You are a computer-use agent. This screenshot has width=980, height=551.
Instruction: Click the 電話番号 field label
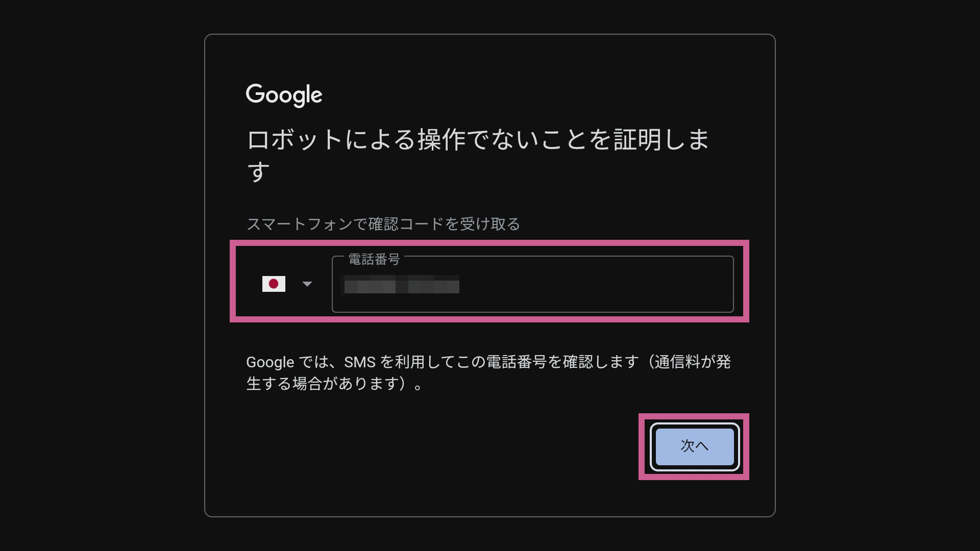coord(374,259)
